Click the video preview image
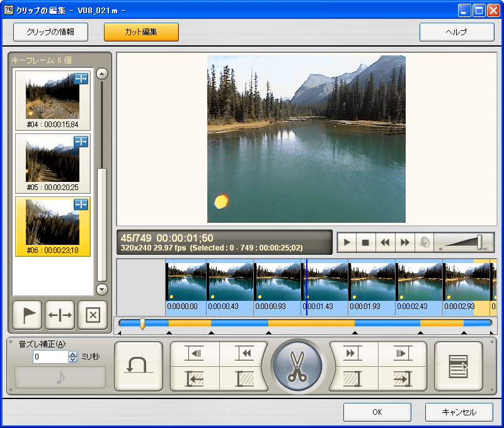Image resolution: width=504 pixels, height=428 pixels. [x=306, y=139]
